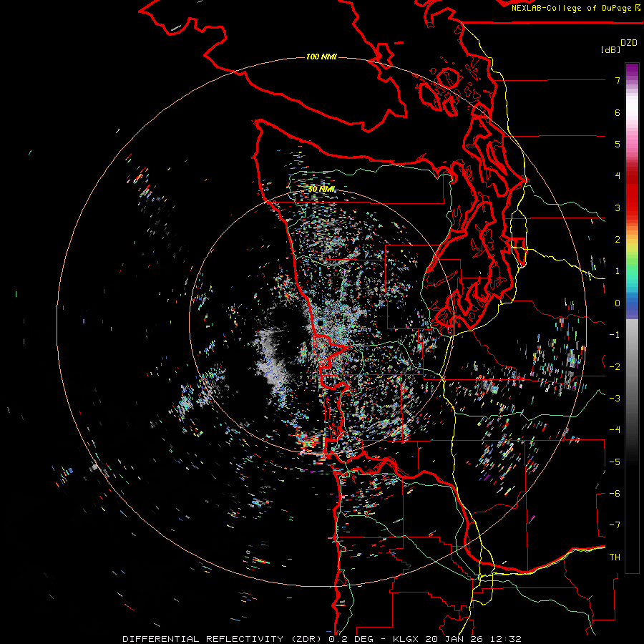Click the -2 value on the dB scale
This screenshot has width=644, height=644.
pyautogui.click(x=615, y=366)
